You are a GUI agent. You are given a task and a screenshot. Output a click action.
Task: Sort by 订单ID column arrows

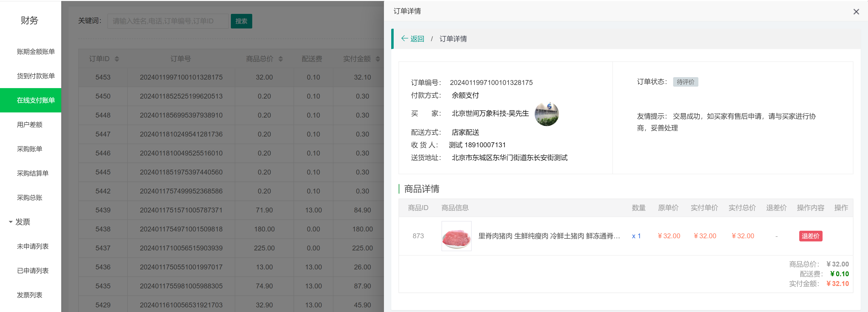point(117,59)
